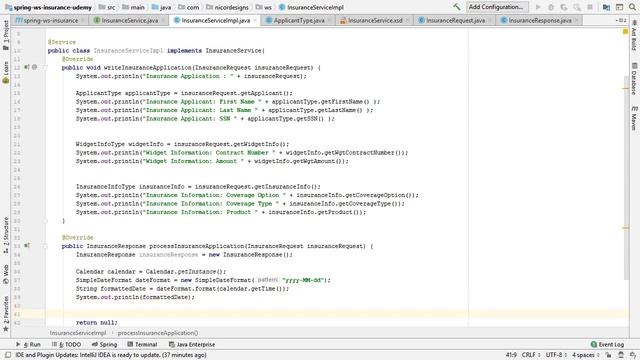Toggle the Ant Build side panel
640x360 pixels.
(x=634, y=36)
